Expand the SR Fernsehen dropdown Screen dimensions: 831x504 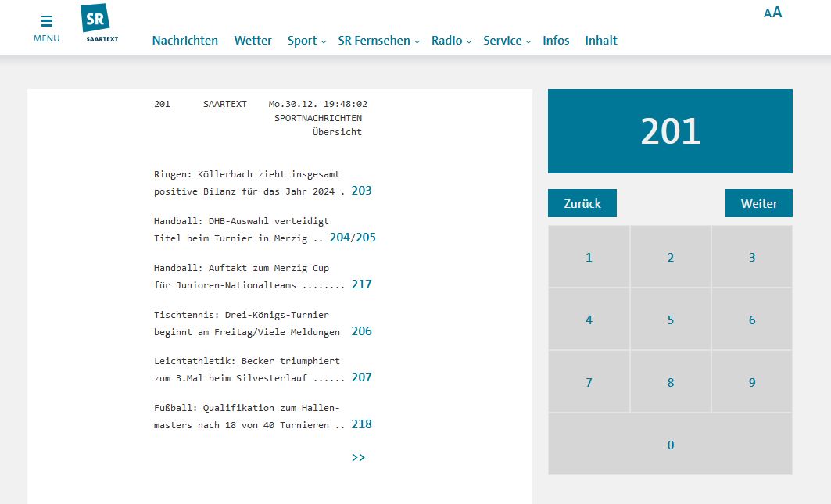378,41
